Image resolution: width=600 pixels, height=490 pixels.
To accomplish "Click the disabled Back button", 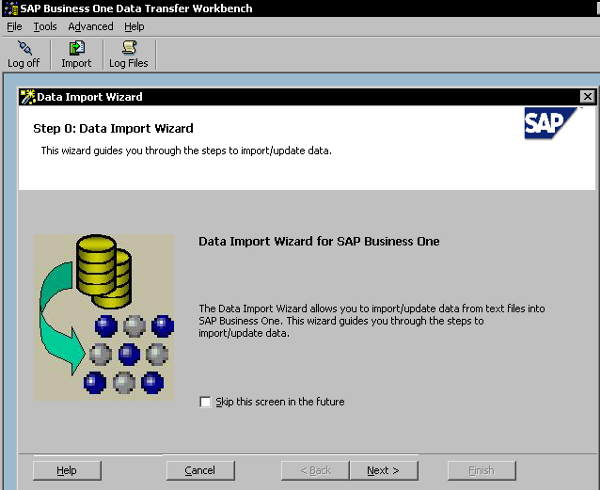I will [315, 470].
